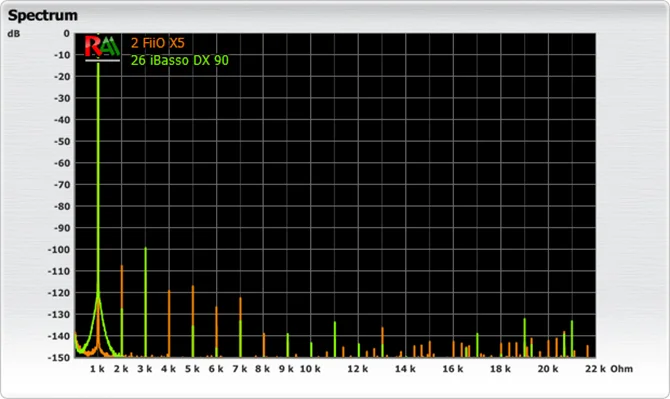Click the orange 4 kHz harmonic spike
This screenshot has width=670, height=399.
coord(169,323)
